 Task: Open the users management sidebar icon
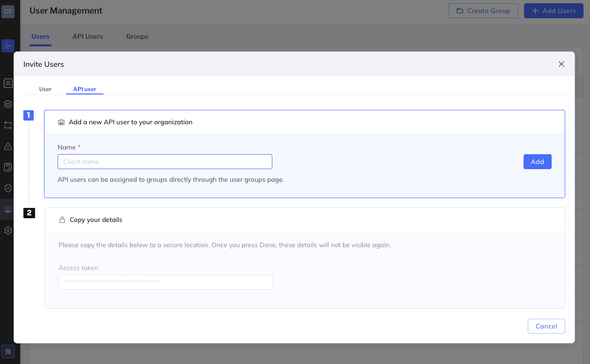pos(8,209)
